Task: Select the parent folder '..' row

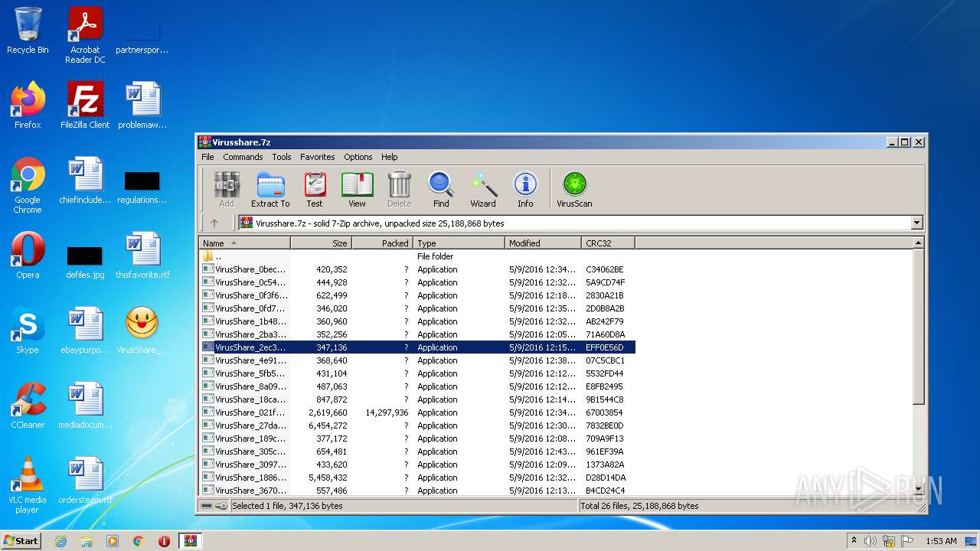Action: [x=417, y=256]
